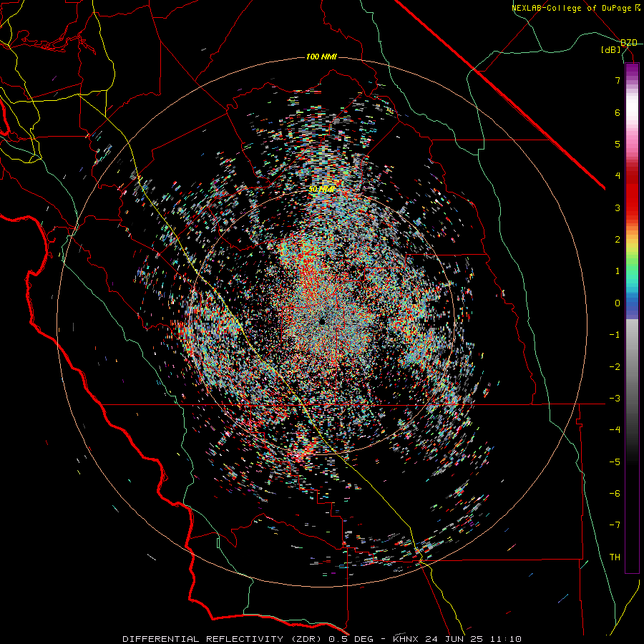Click the -2 dB tick label
Screen dimensions: 644x644
(x=615, y=367)
